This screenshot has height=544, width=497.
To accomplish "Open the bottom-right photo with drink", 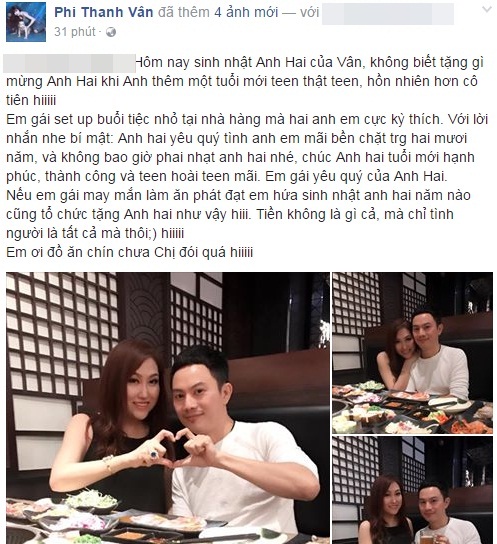I will point(412,490).
